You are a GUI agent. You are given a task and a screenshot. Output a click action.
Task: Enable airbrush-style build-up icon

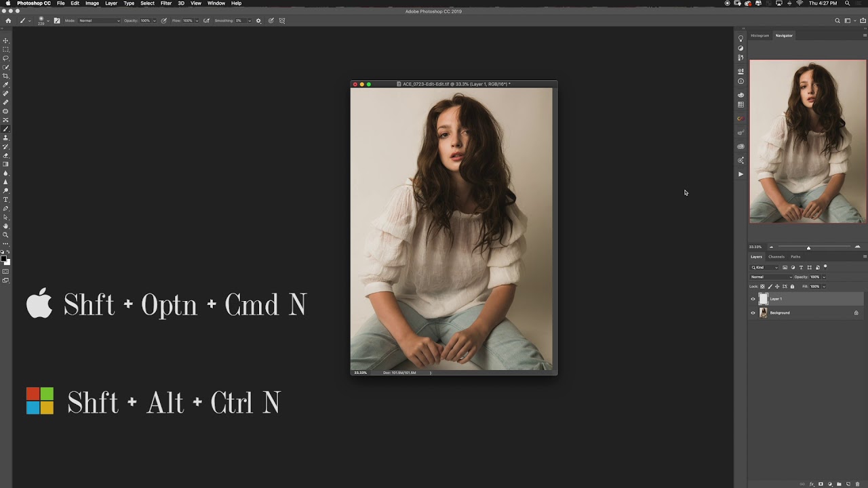(x=205, y=20)
